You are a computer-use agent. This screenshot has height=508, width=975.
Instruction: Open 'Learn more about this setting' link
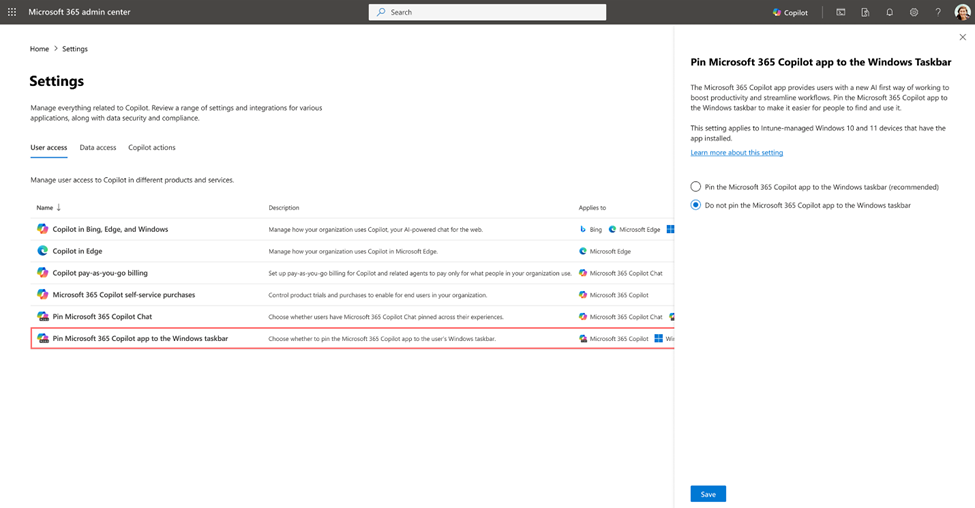click(737, 152)
